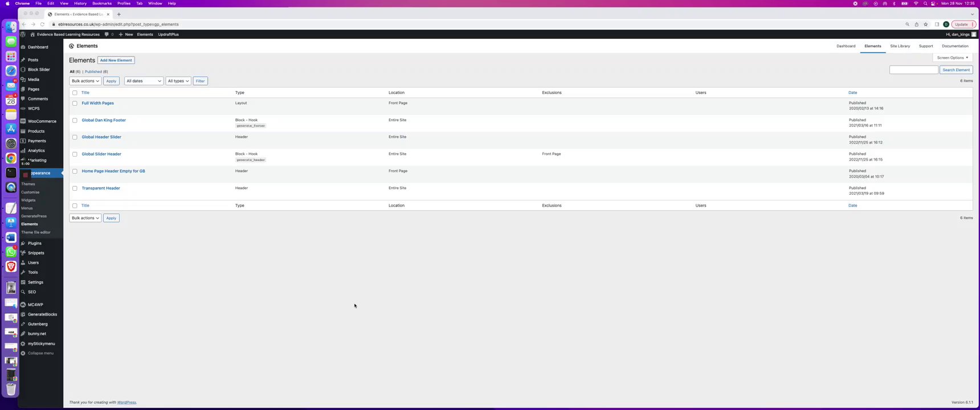The image size is (980, 410).
Task: Click Add New Element button
Action: pyautogui.click(x=116, y=60)
